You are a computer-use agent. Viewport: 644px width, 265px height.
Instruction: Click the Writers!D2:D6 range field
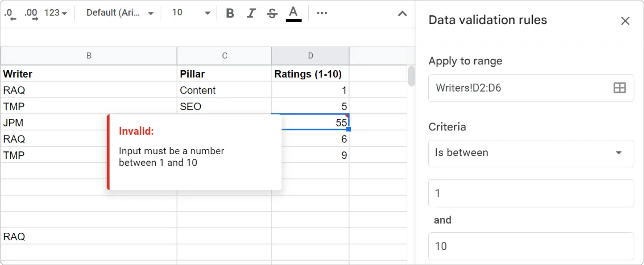click(502, 88)
